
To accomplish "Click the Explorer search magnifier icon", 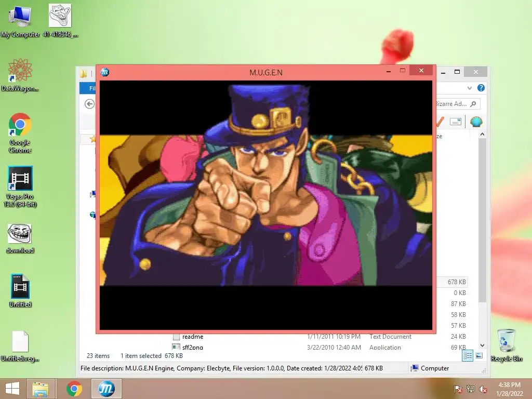I will 473,104.
